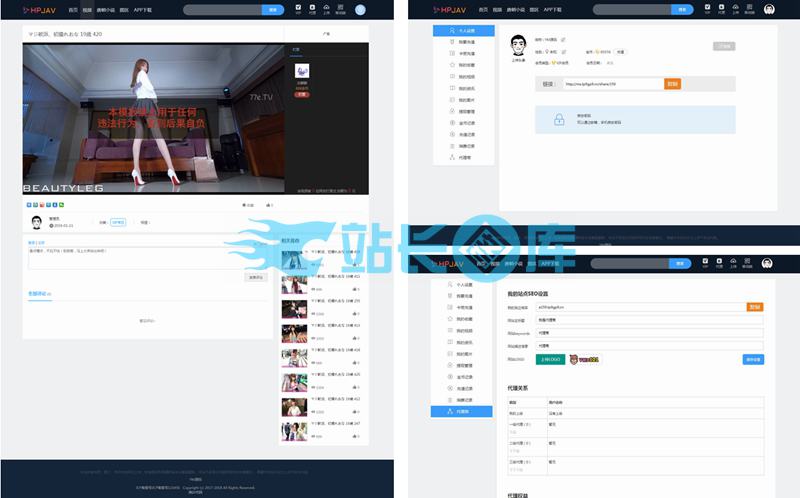Viewport: 800px width, 498px height.
Task: Click the green 上传LOGO button
Action: click(549, 359)
